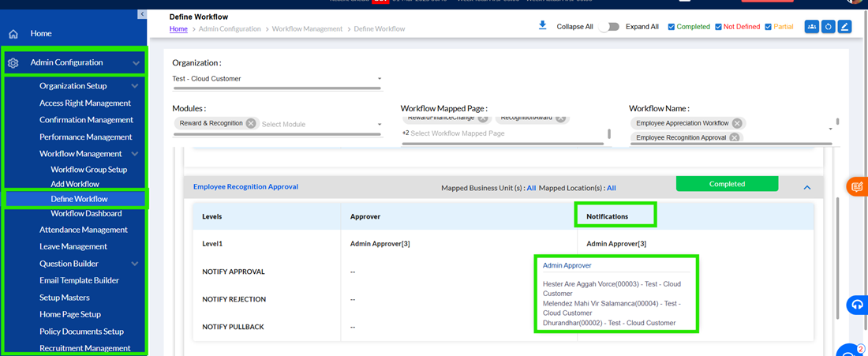The width and height of the screenshot is (868, 356).
Task: Click the Home house icon in sidebar
Action: tap(14, 34)
